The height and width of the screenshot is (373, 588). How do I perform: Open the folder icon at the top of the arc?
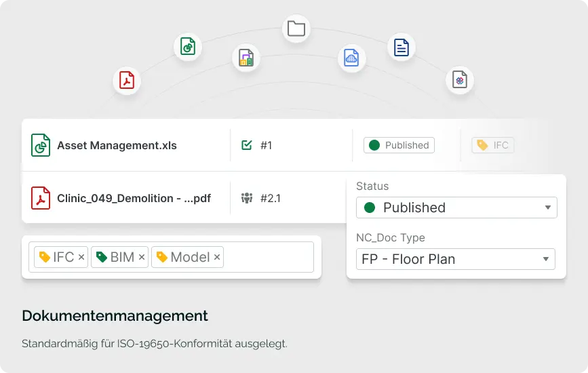coord(296,28)
